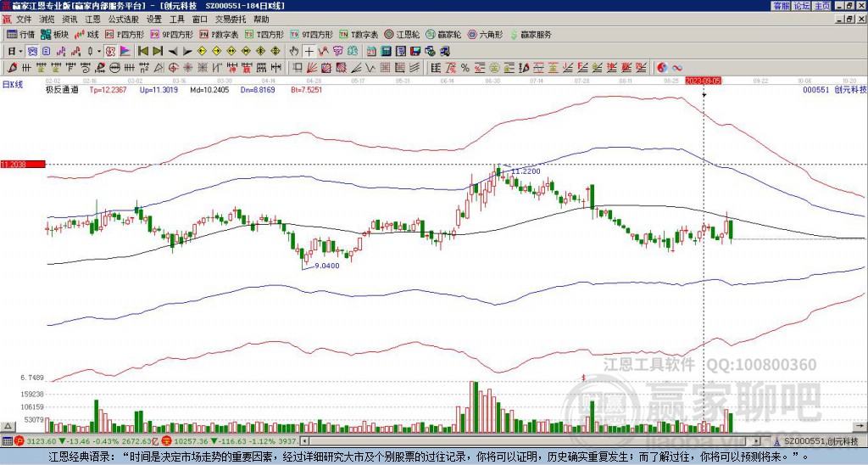Jump to last bar icon
The width and height of the screenshot is (868, 465).
tap(158, 52)
